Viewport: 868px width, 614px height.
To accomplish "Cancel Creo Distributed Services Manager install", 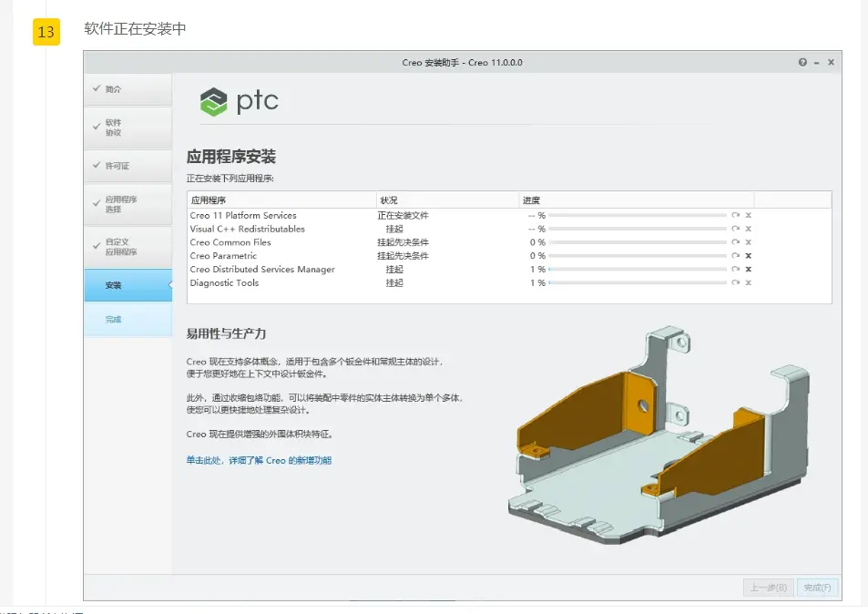I will [x=748, y=269].
